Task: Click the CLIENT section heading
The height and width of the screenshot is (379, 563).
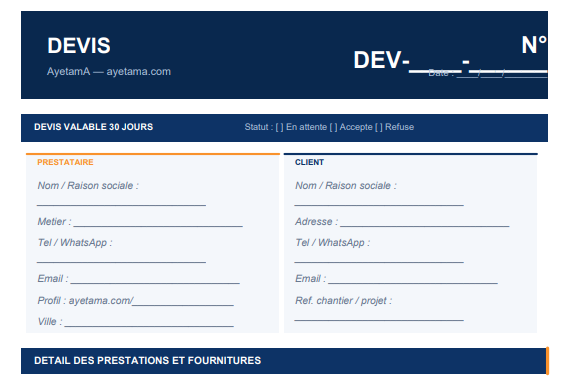Action: tap(309, 162)
